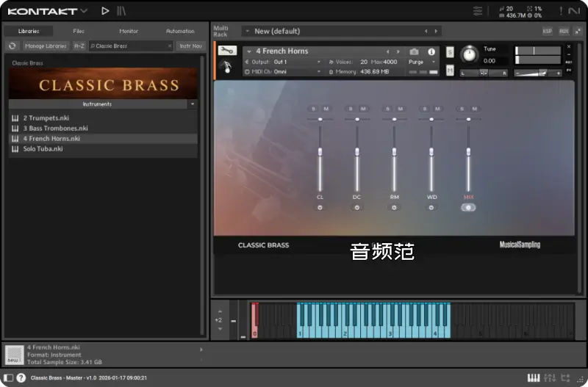Screen dimensions: 588x387
Task: Click the KSP button in Multi Rack
Action: click(x=547, y=31)
